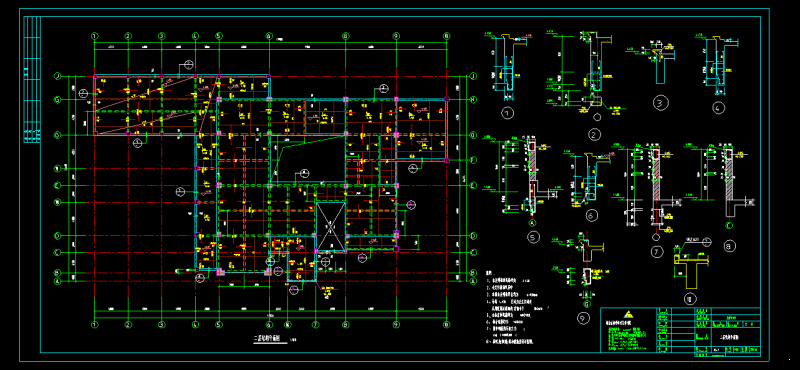Click yellow warning triangle in title block

coord(629,314)
